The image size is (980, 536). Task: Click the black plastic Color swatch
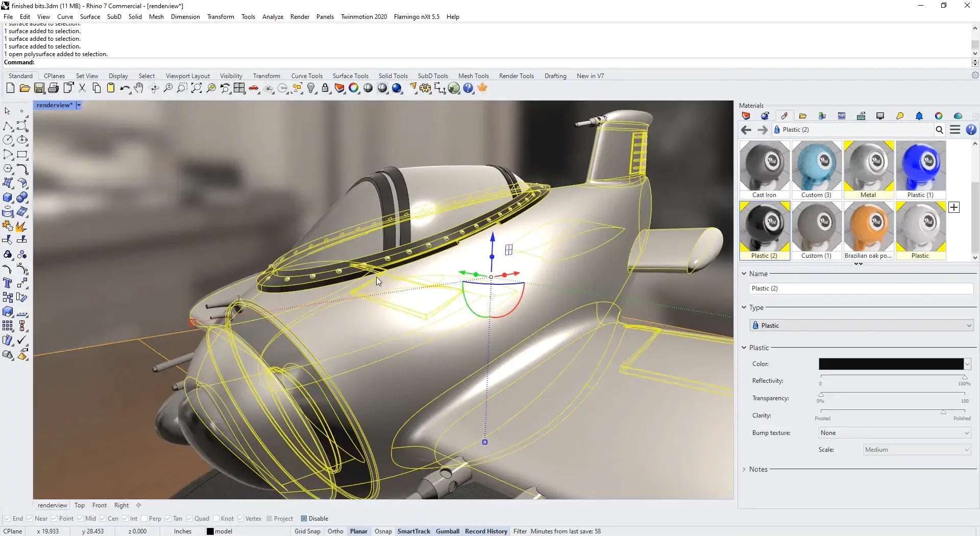[891, 364]
